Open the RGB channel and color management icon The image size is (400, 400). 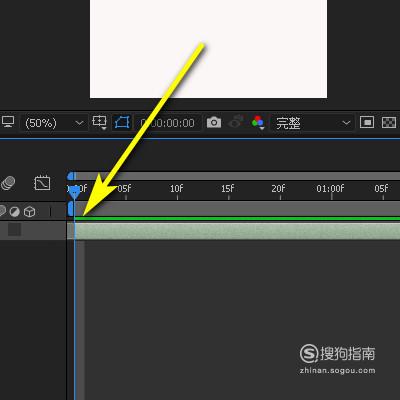[x=258, y=122]
